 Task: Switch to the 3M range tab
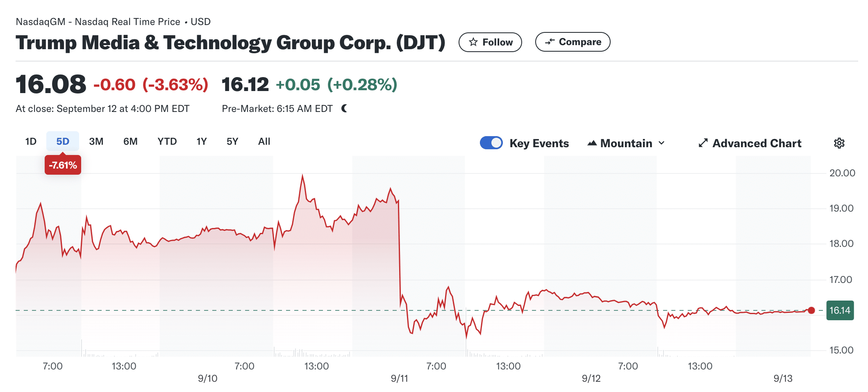(96, 141)
